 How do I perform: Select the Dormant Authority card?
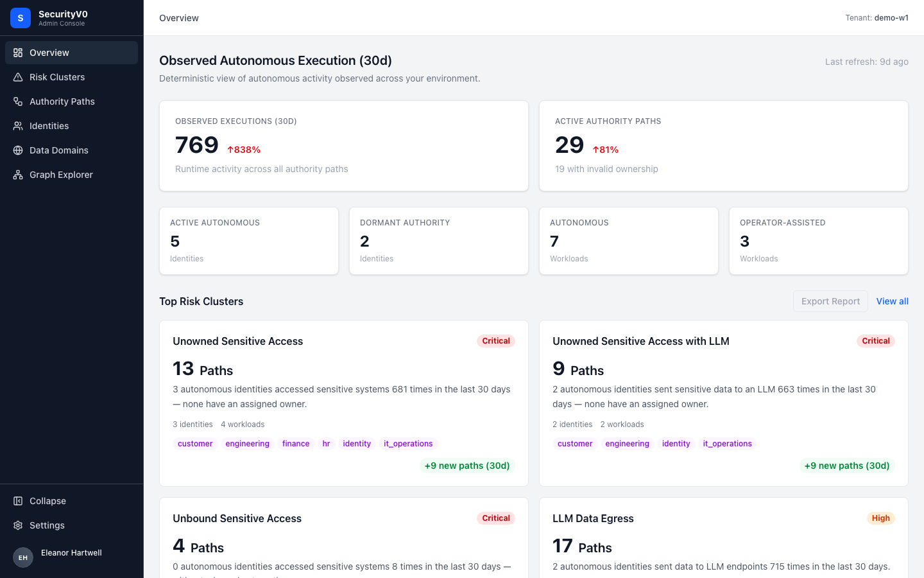click(x=439, y=241)
